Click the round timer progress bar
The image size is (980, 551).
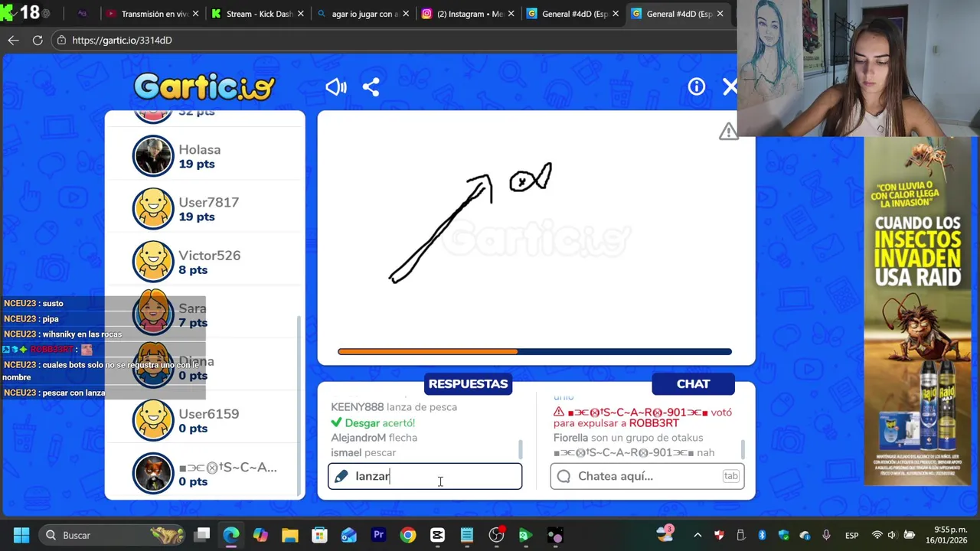coord(534,352)
